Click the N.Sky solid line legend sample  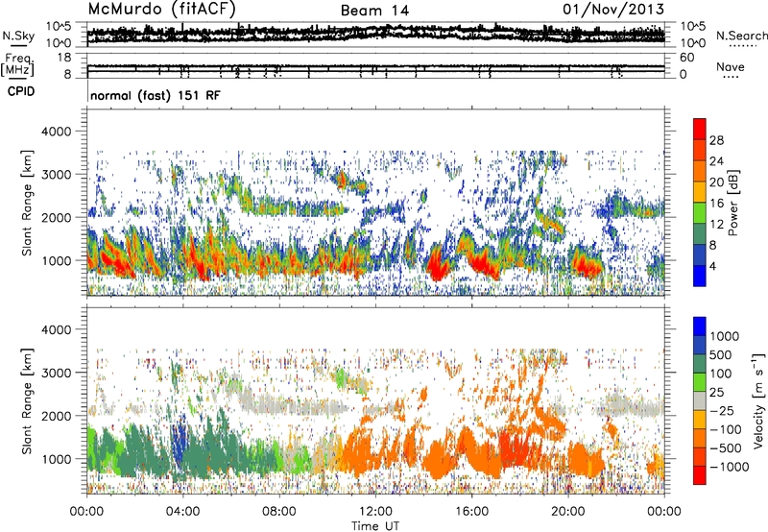click(x=18, y=46)
